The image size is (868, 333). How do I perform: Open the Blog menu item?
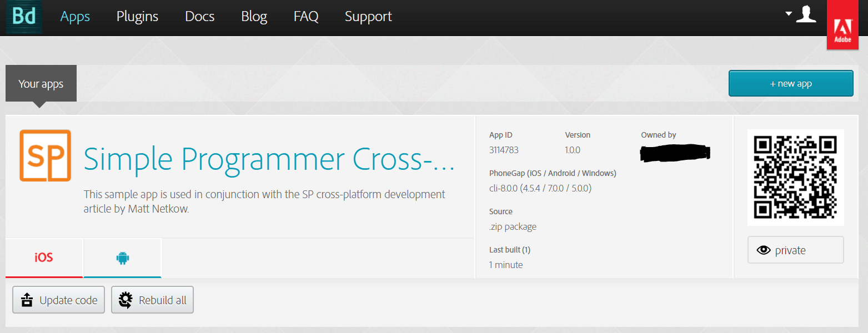[254, 17]
